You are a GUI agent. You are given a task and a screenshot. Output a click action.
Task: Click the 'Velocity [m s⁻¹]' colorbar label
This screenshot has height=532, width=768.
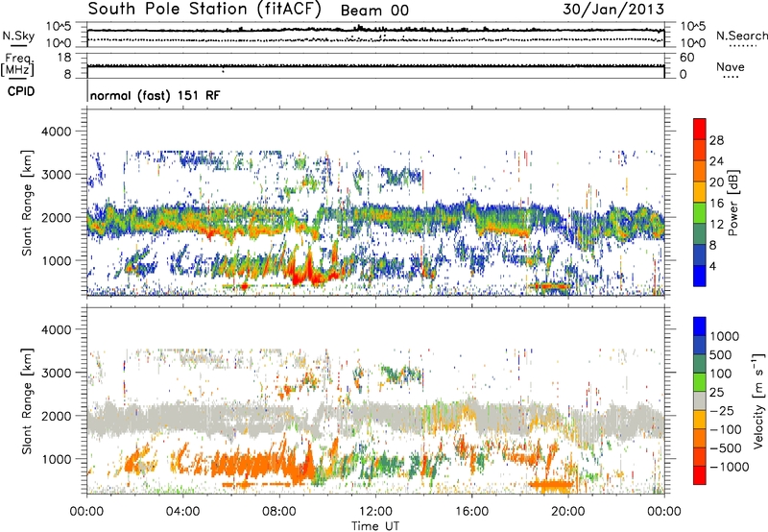pos(758,400)
